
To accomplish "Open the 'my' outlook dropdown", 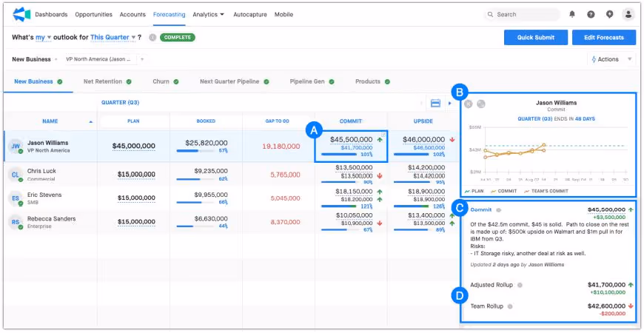I will pyautogui.click(x=43, y=37).
